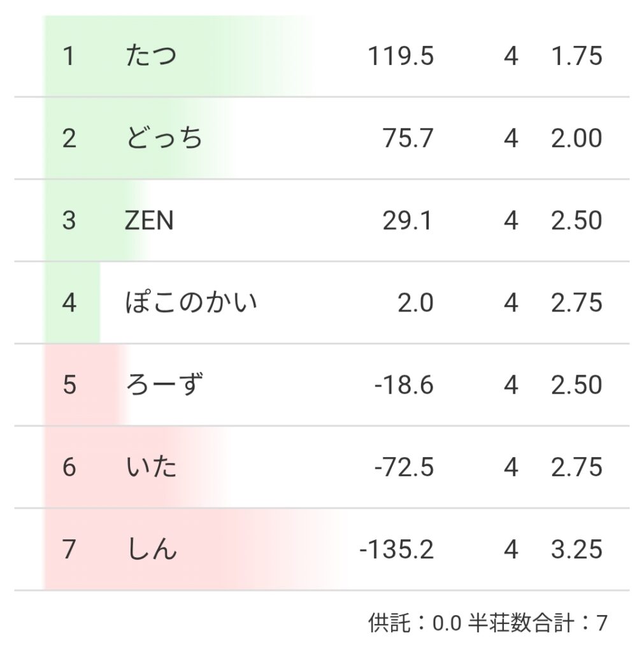Click the -18.6 score value

pos(404,385)
